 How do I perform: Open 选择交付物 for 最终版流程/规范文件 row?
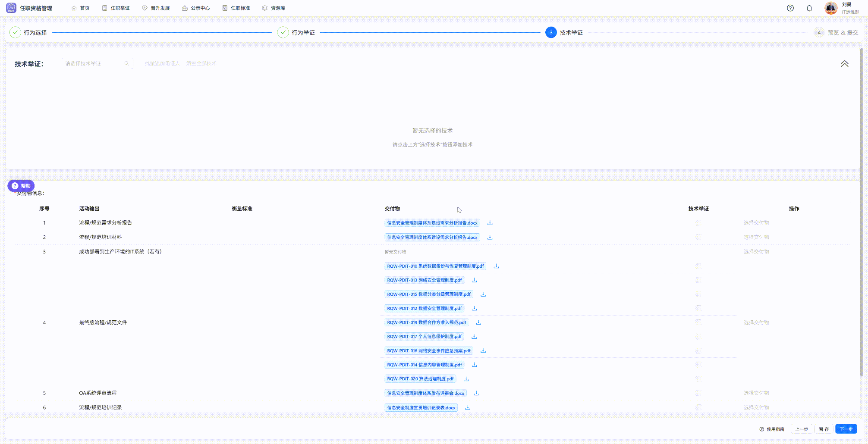(x=756, y=322)
